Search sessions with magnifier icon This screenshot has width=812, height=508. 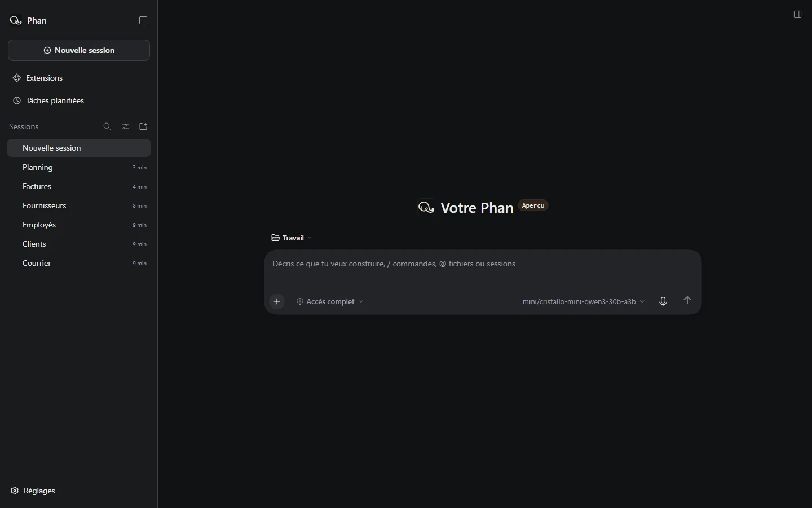[x=107, y=126]
